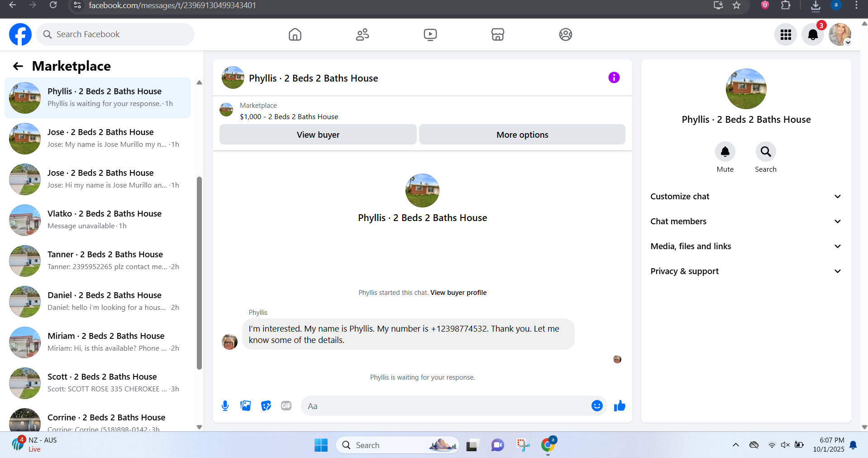Open the emoji picker
This screenshot has height=458, width=868.
597,406
